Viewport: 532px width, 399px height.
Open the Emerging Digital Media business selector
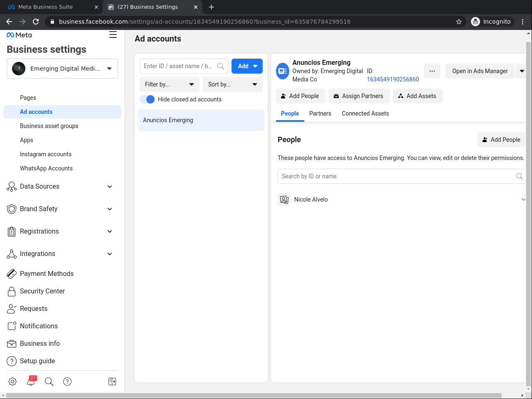coord(62,69)
